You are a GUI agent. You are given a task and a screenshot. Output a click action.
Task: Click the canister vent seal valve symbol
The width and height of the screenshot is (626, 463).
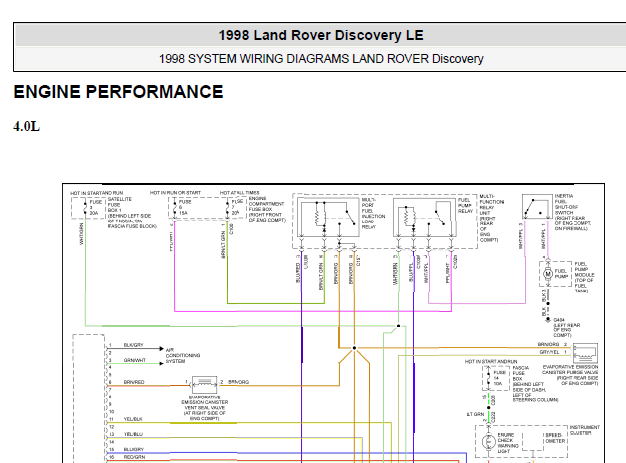(x=204, y=385)
